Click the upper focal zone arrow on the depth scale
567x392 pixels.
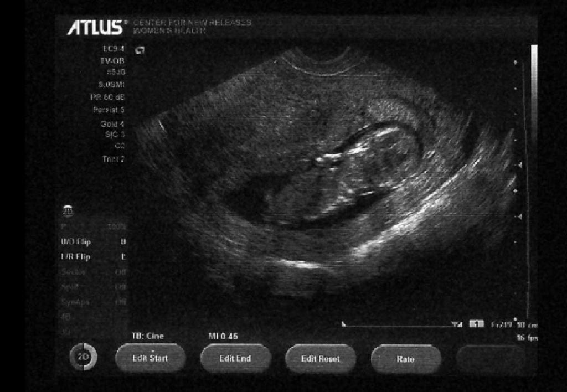click(519, 165)
